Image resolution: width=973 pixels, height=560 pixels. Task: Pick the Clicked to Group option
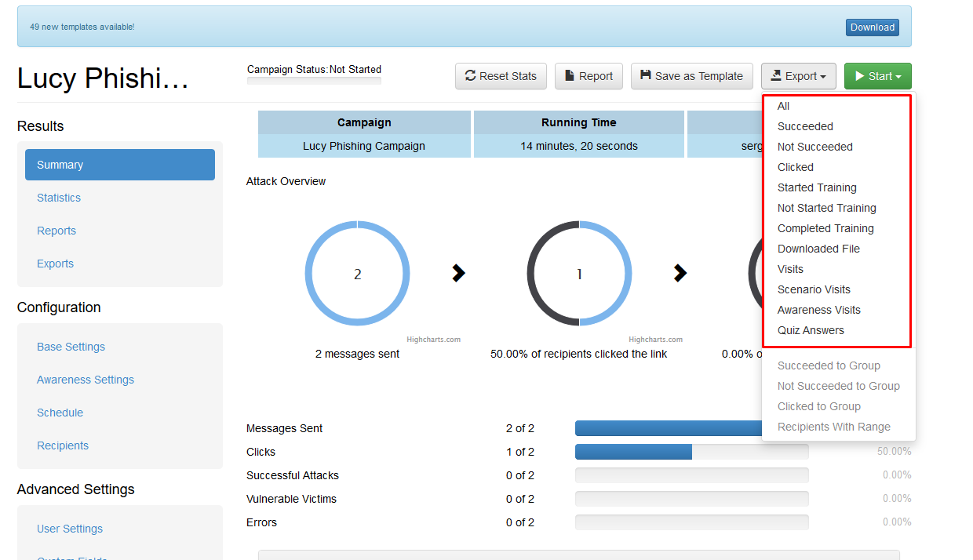tap(818, 406)
